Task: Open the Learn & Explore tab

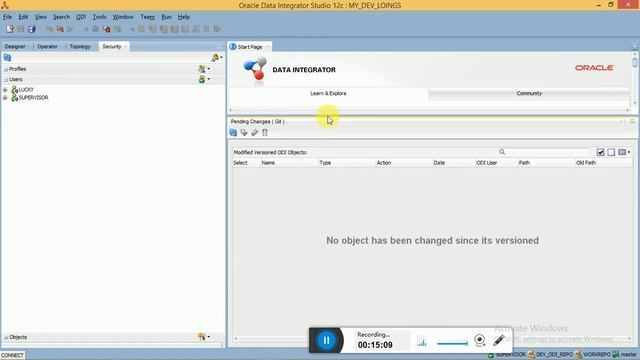Action: [328, 93]
